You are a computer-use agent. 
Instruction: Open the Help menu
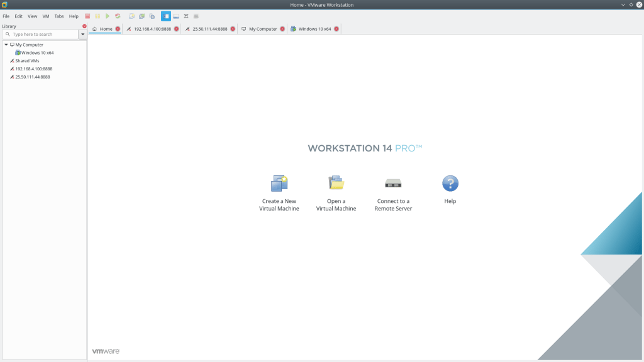pyautogui.click(x=74, y=16)
